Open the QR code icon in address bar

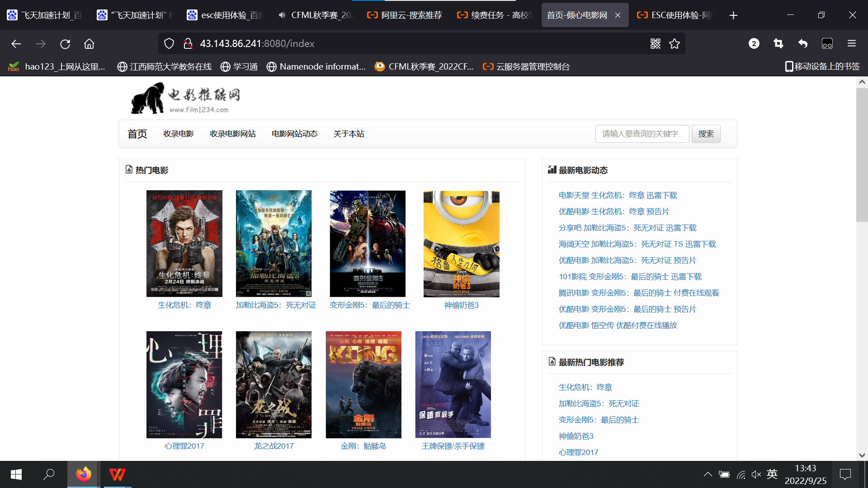click(656, 43)
